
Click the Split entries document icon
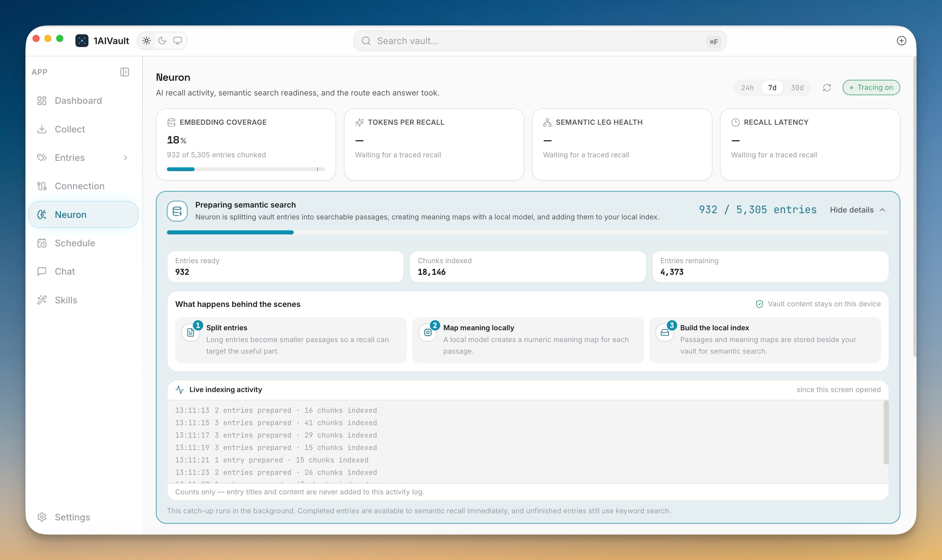coord(191,332)
